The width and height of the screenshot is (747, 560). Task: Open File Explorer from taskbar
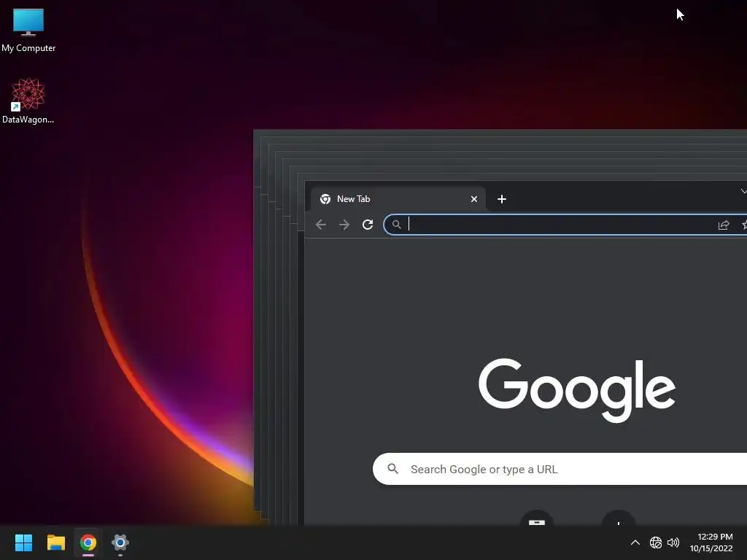point(55,542)
